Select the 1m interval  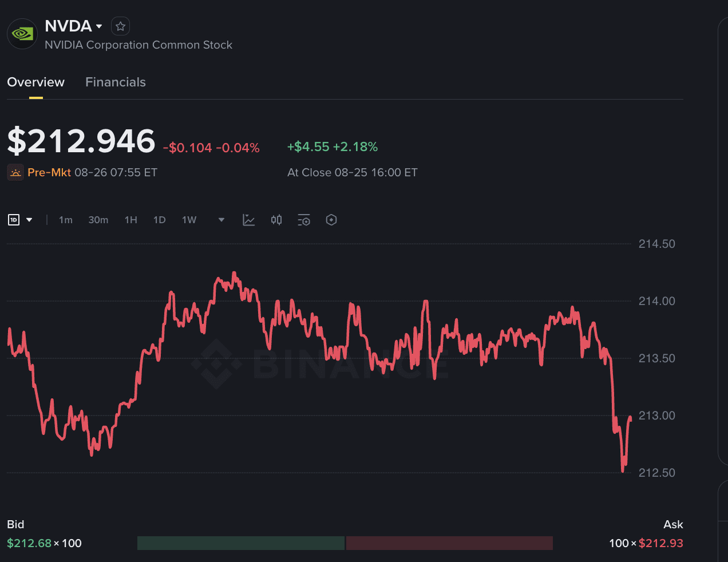tap(66, 220)
